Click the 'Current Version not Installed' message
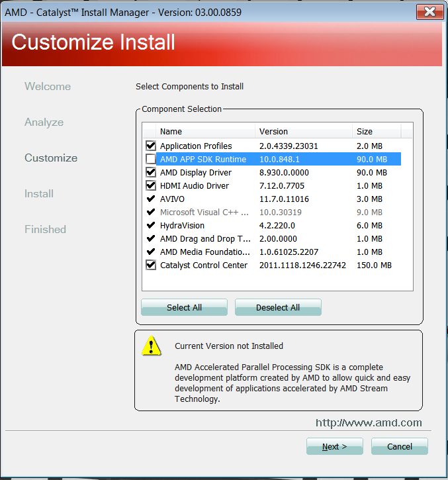The width and height of the screenshot is (448, 480). (229, 346)
